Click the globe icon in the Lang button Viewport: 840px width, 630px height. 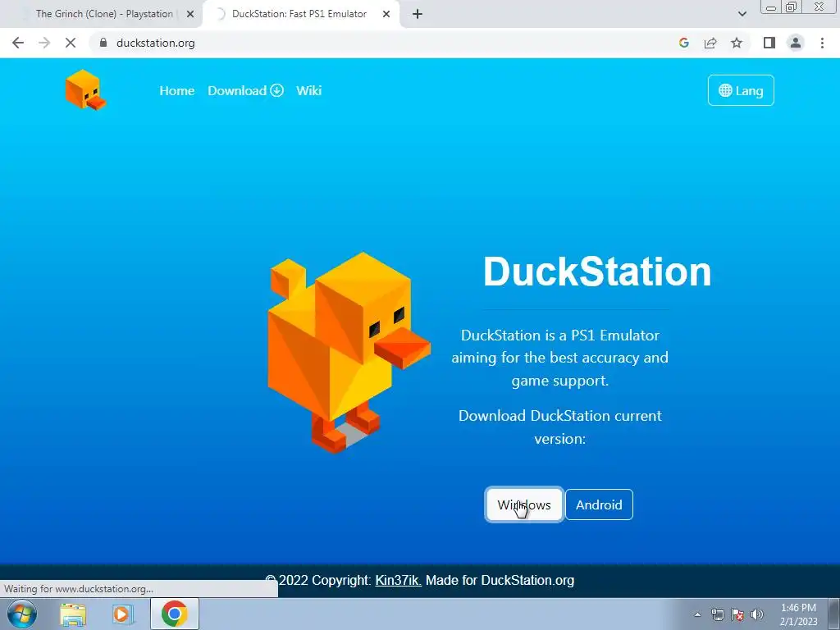pos(725,90)
